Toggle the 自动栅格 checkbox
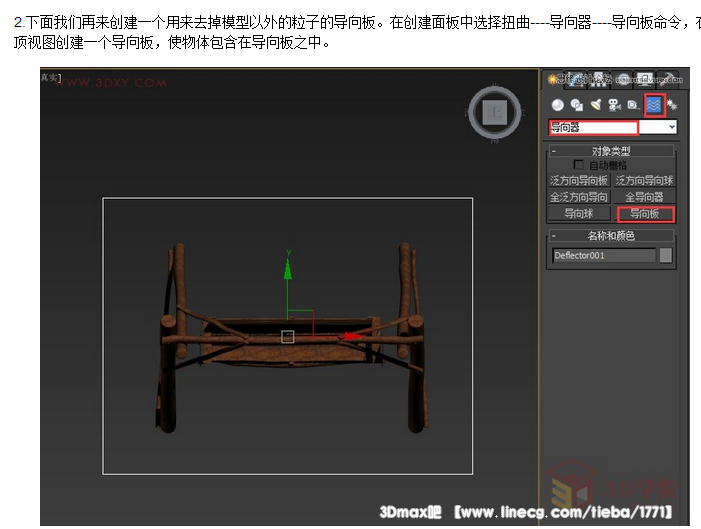This screenshot has height=529, width=701. [x=578, y=165]
